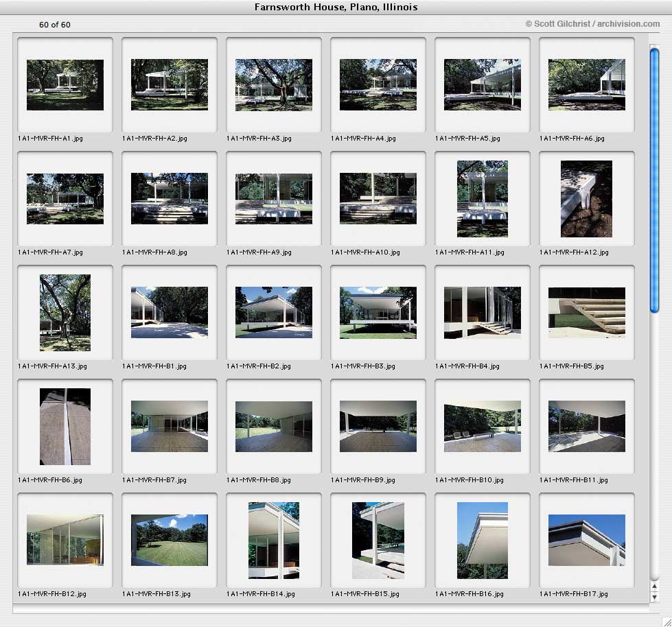Image resolution: width=672 pixels, height=627 pixels.
Task: Click filename label 1A1-MVR-FH-B3.jpg
Action: tap(363, 366)
